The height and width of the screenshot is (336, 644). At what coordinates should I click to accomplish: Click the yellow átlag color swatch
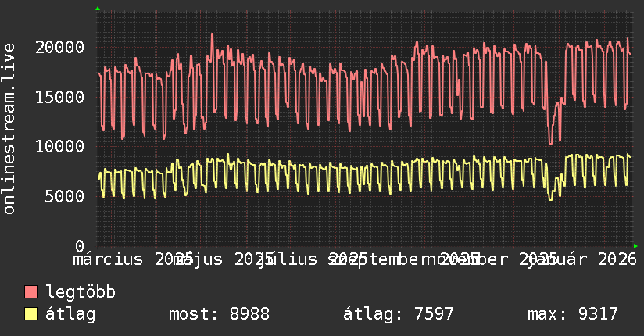tap(30, 314)
